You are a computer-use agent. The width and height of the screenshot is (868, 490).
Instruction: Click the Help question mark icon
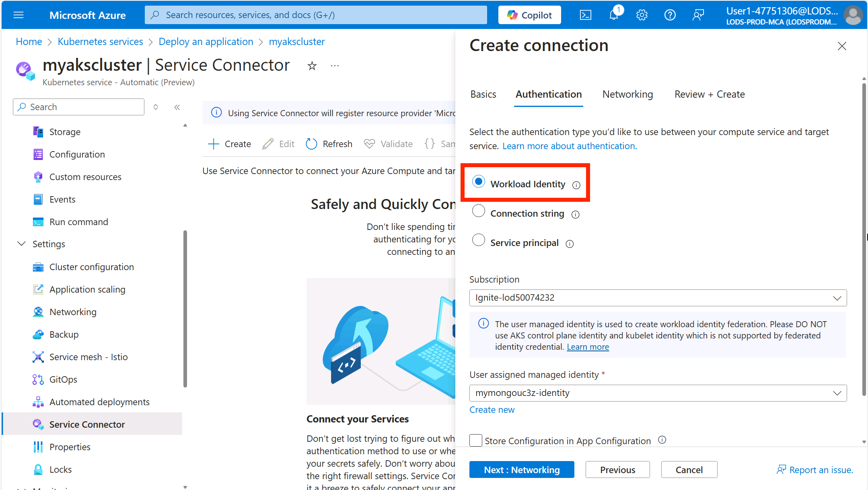tap(670, 15)
